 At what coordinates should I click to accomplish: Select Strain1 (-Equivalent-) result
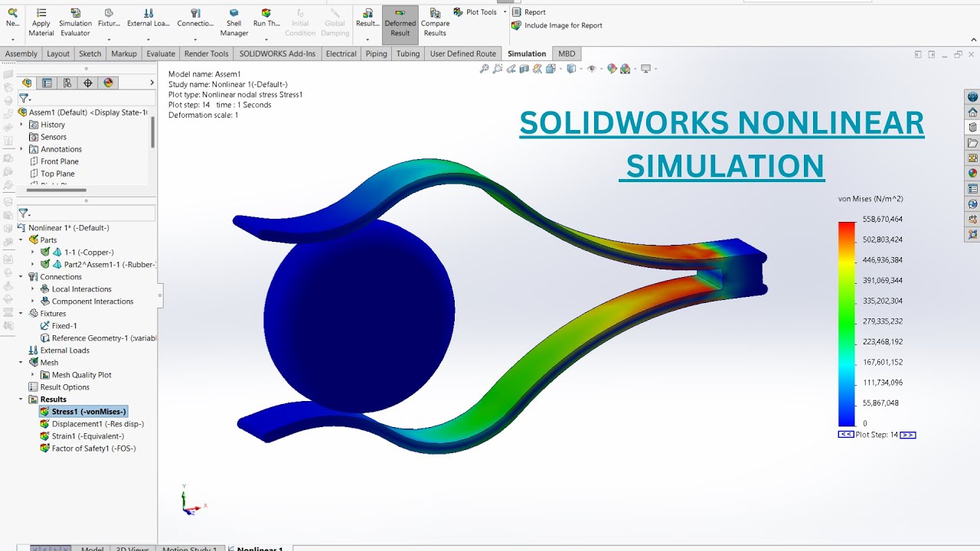(x=82, y=436)
